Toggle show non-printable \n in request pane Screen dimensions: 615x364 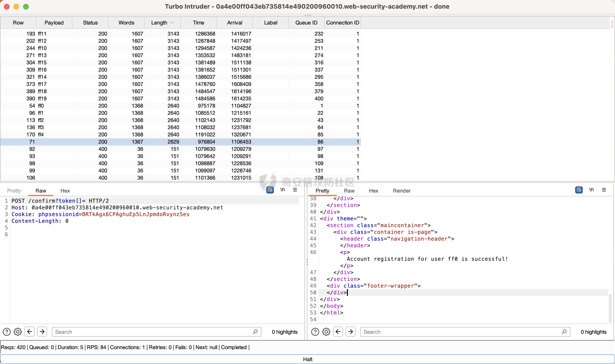[283, 190]
